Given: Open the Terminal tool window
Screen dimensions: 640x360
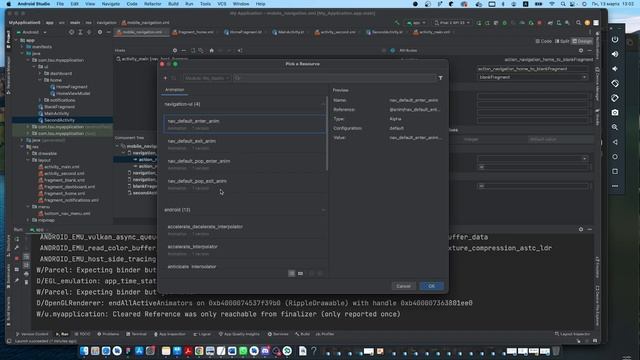Looking at the screenshot, I should coord(136,334).
